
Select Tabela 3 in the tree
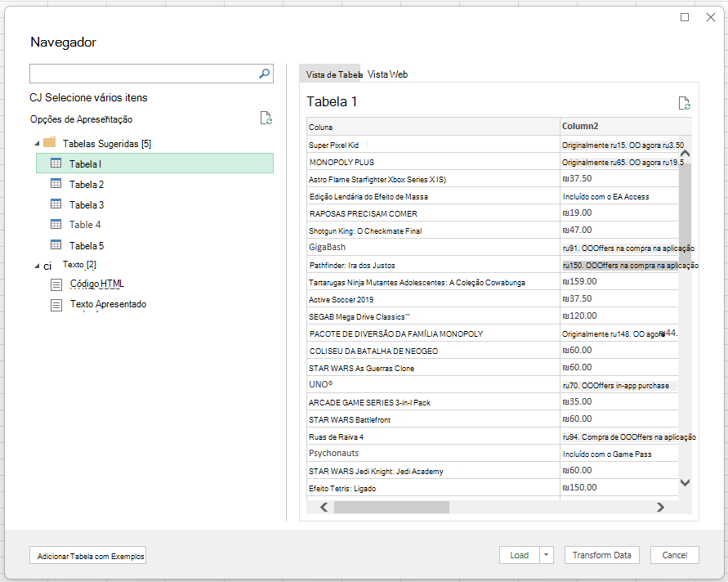pyautogui.click(x=87, y=205)
